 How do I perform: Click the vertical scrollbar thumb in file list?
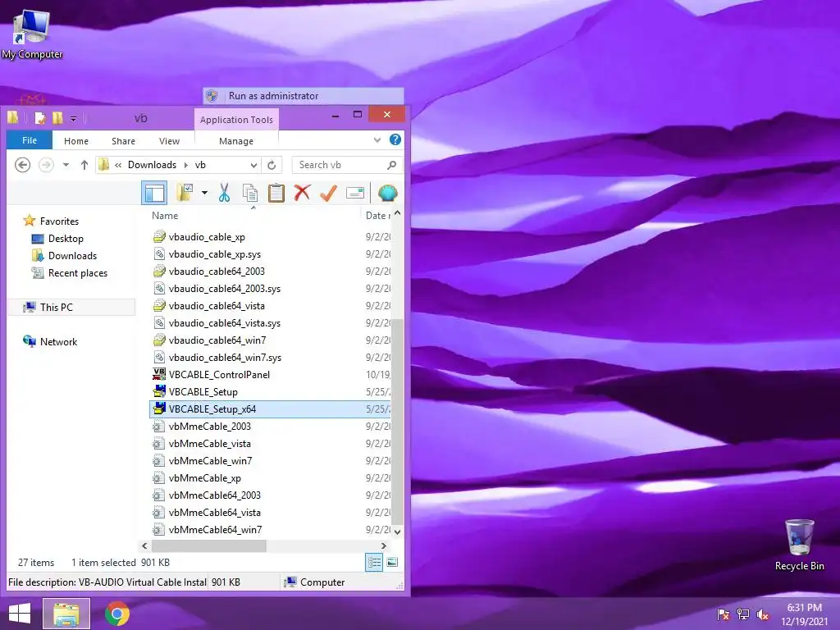tap(397, 422)
